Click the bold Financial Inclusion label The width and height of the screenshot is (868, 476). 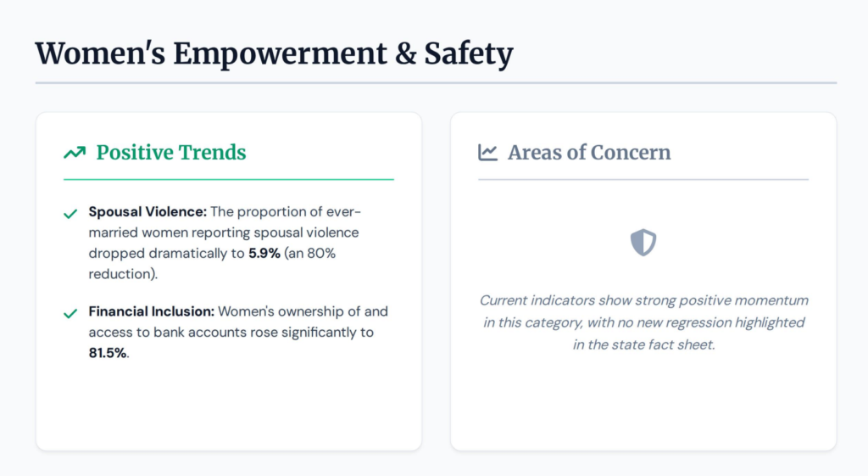click(152, 311)
